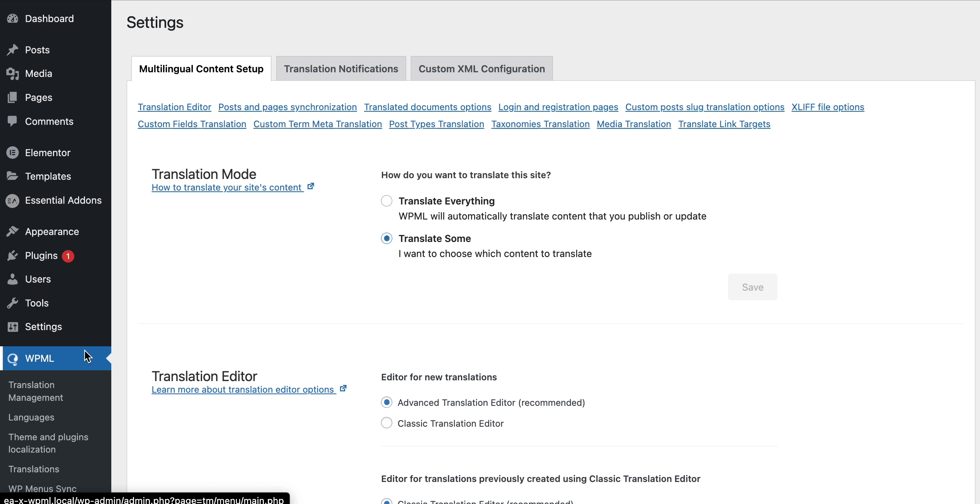
Task: Collapse the WPML submenu arrow
Action: tap(108, 358)
